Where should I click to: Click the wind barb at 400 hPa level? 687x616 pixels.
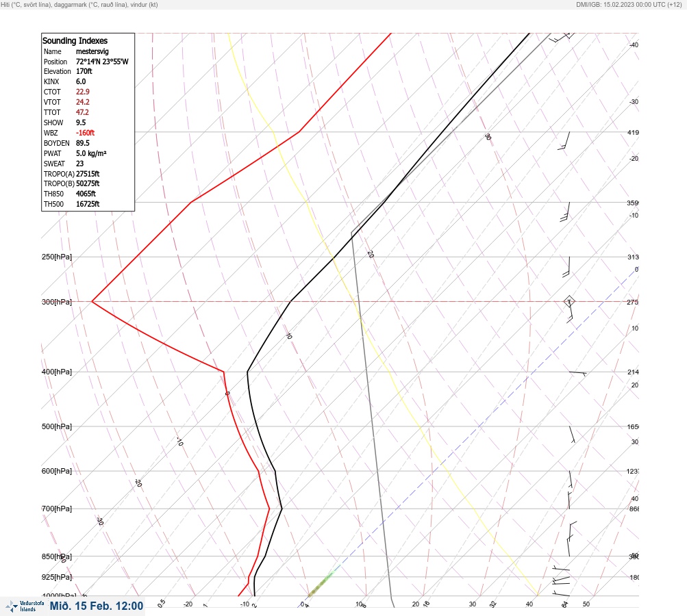[x=578, y=373]
